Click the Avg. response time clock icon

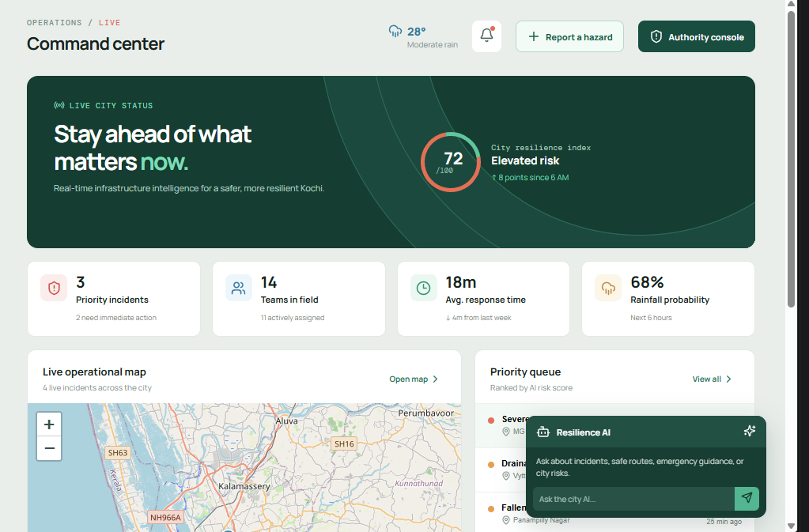[423, 288]
